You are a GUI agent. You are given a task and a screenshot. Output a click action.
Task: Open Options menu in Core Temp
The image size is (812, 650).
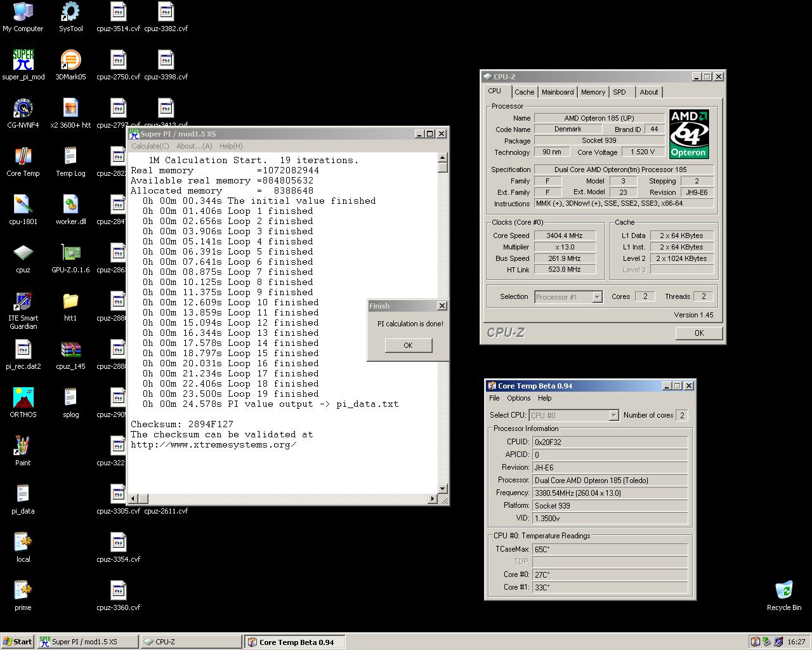[518, 398]
